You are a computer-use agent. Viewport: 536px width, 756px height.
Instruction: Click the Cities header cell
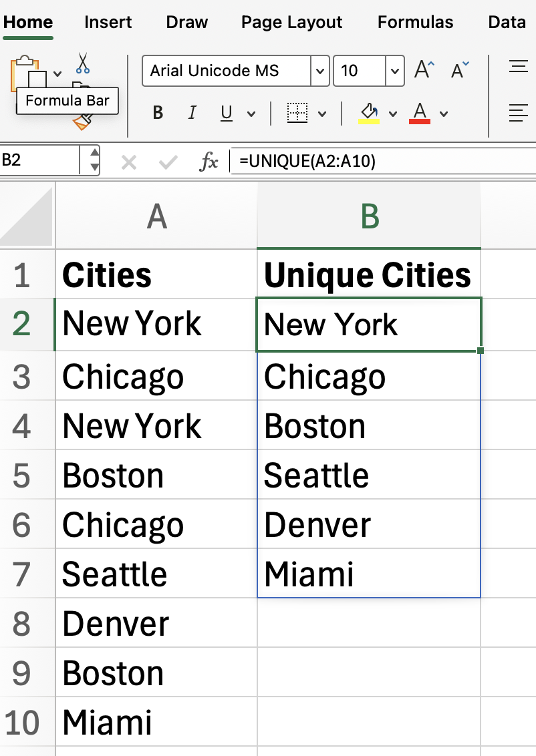(x=156, y=275)
